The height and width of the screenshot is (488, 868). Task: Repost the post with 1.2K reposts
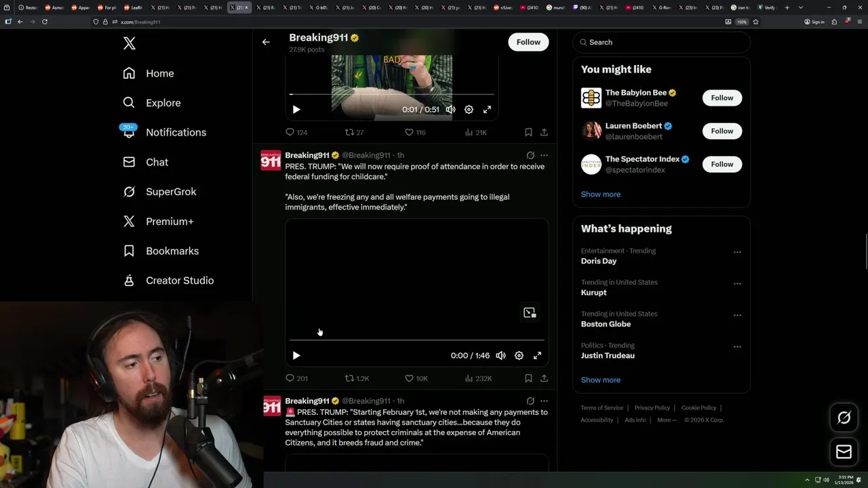(357, 378)
